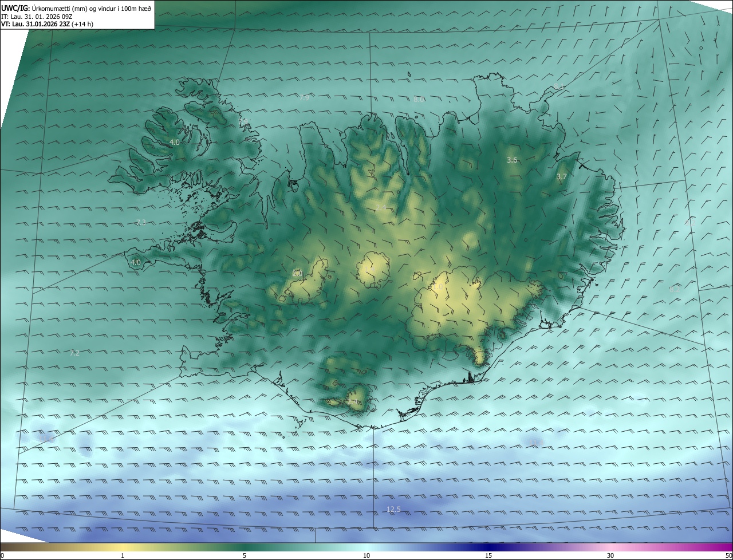733x560 pixels.
Task: Click the title "Úrkomumætti (mm) og vindur i 100m hæð"
Action: (90, 8)
